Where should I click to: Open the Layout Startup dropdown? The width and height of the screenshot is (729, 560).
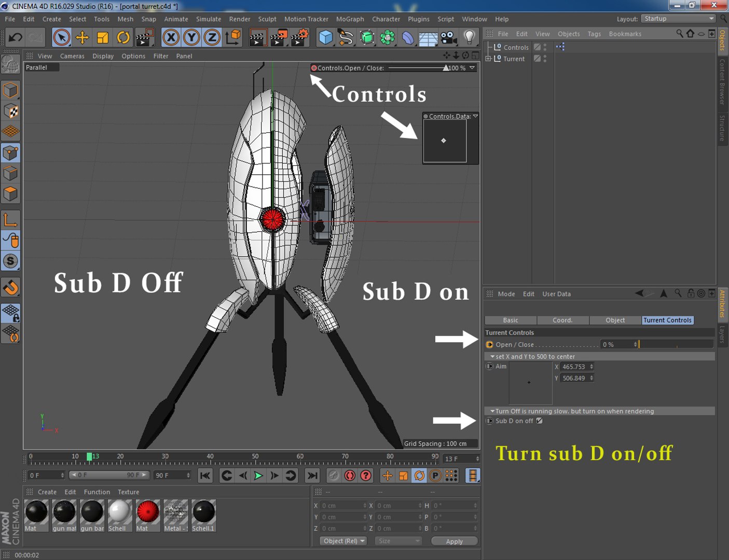click(x=679, y=19)
